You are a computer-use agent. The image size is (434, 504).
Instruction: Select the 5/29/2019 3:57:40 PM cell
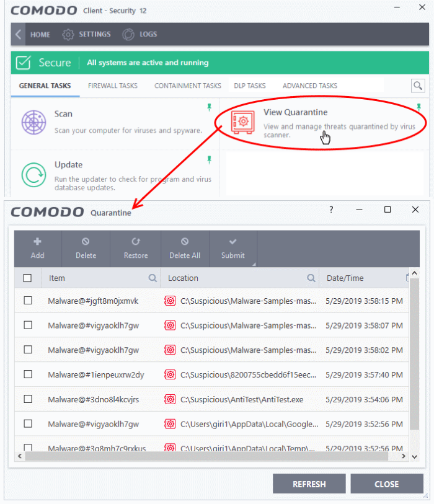click(364, 374)
